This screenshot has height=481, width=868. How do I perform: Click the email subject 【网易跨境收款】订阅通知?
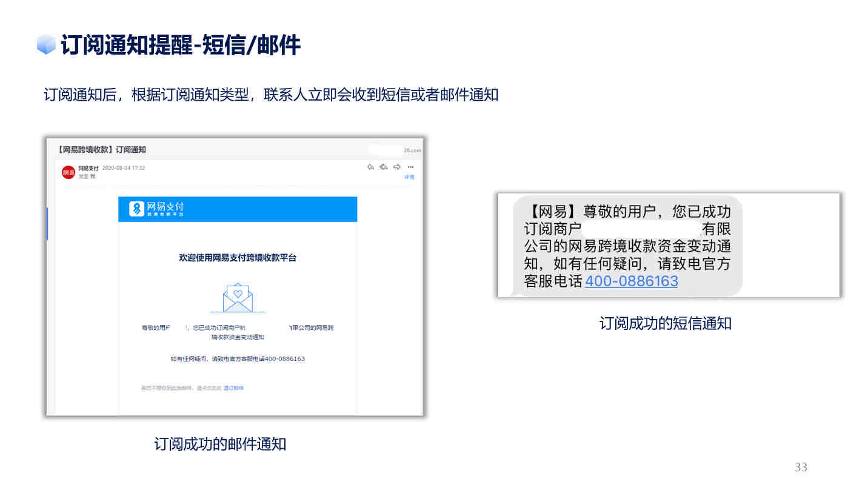point(102,149)
